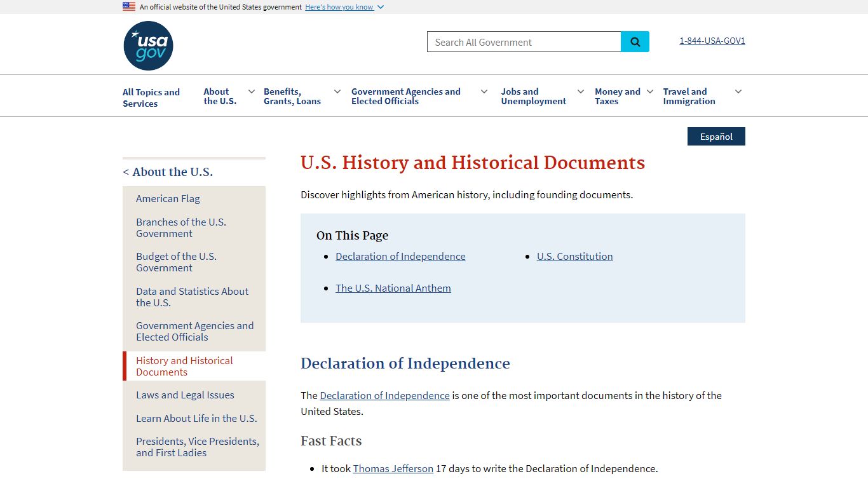Click the 'Fast Facts' heading

click(331, 441)
